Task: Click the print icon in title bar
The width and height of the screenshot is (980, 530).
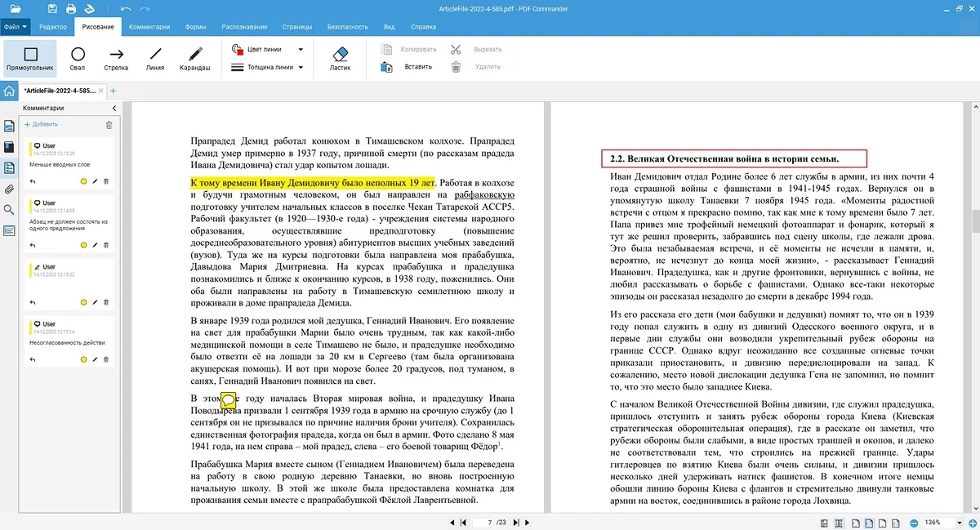Action: (x=71, y=9)
